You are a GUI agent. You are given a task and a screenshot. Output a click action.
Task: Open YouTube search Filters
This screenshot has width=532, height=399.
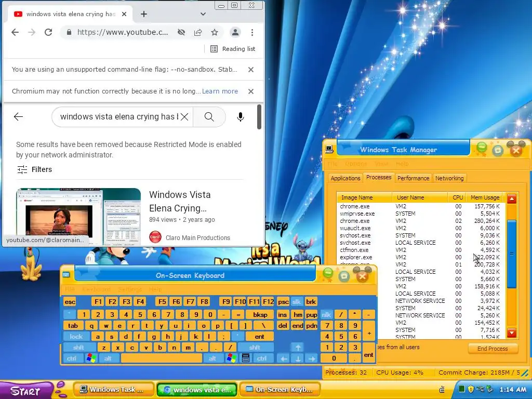[35, 169]
